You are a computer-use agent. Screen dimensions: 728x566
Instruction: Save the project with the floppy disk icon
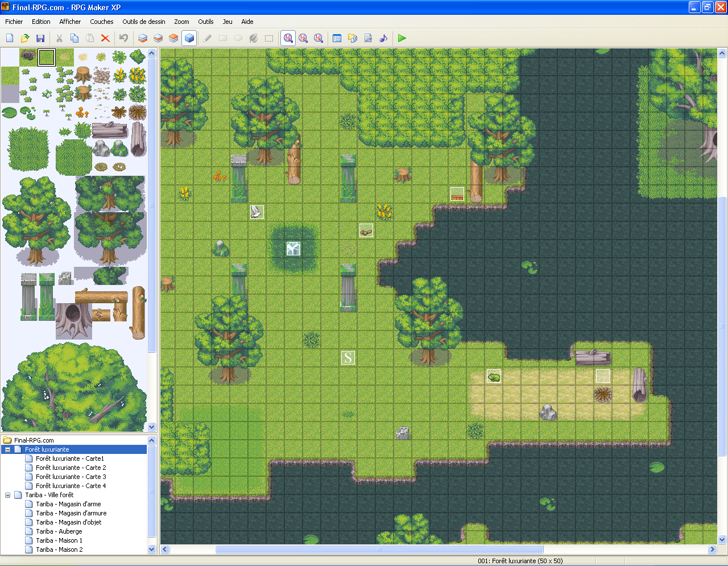40,38
